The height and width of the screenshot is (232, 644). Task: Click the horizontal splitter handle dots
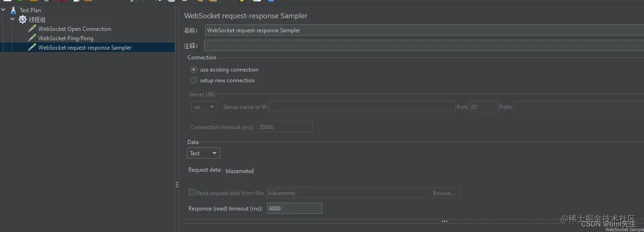(444, 221)
